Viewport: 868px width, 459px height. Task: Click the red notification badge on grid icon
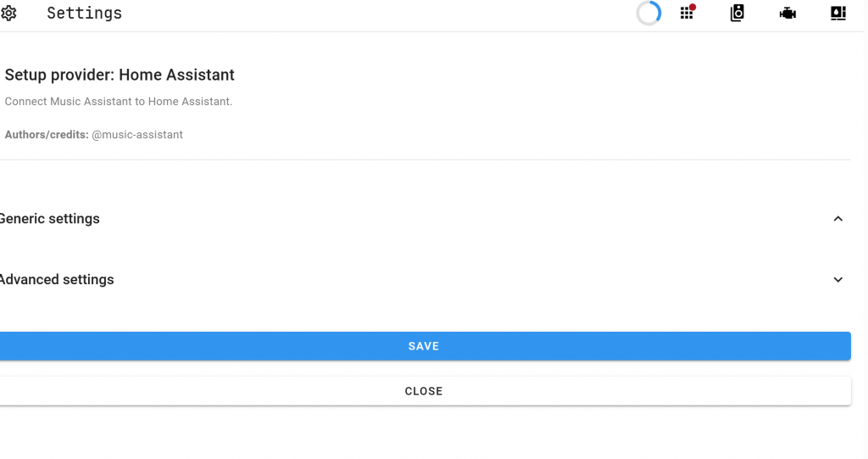coord(693,8)
